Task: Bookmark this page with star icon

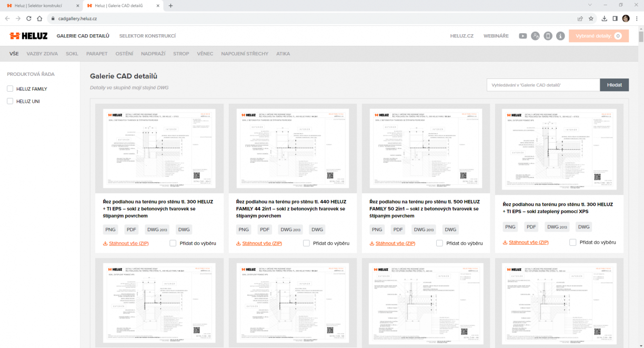Action: point(591,18)
